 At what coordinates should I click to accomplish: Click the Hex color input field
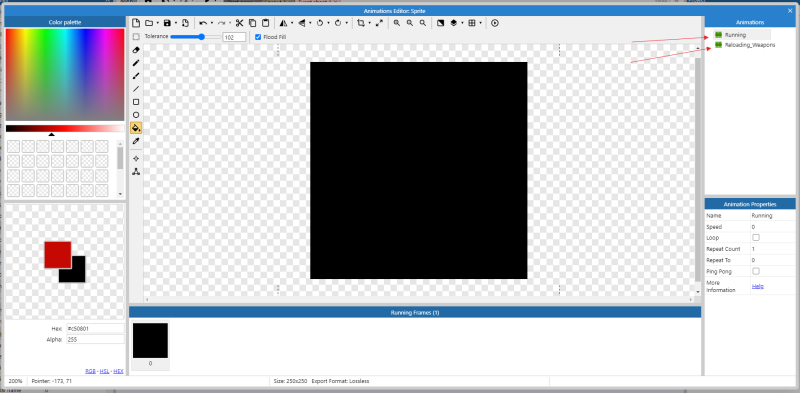coord(95,329)
